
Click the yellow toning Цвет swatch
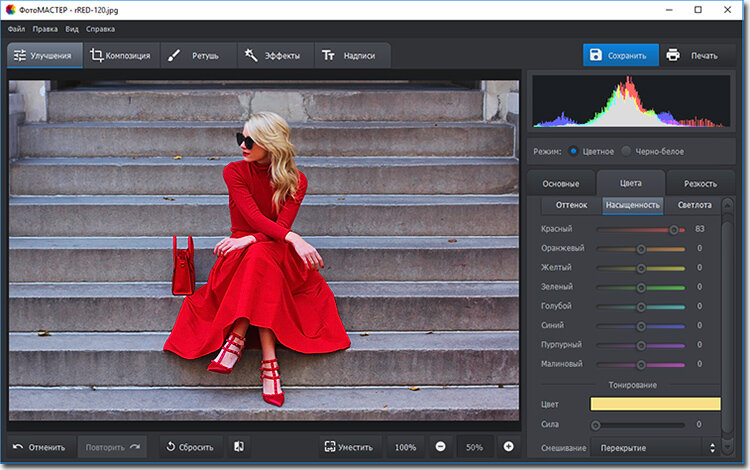[655, 404]
